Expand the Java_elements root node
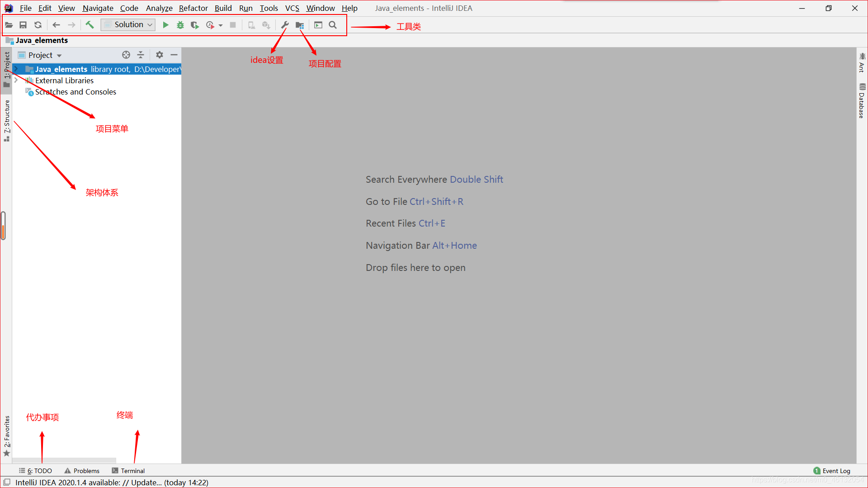 pyautogui.click(x=16, y=69)
